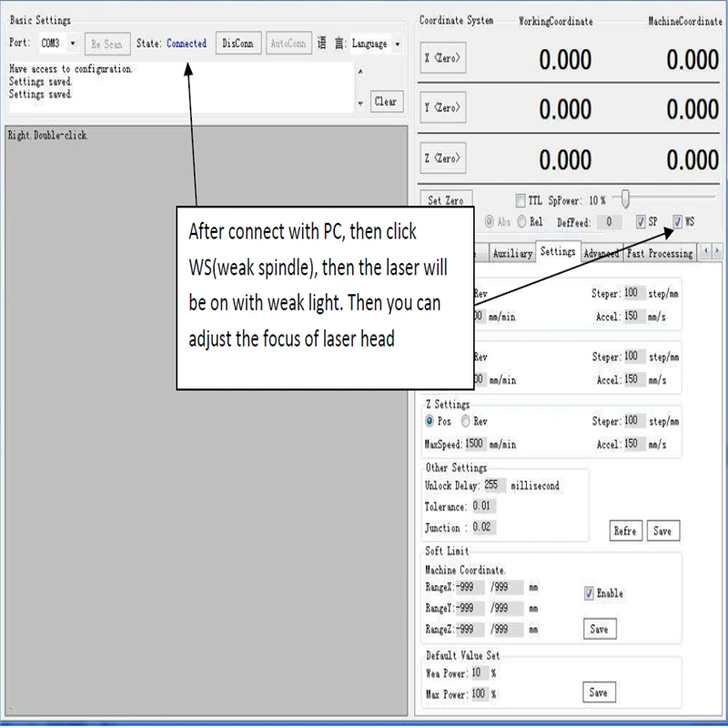Edit RangeX minimum field

470,587
